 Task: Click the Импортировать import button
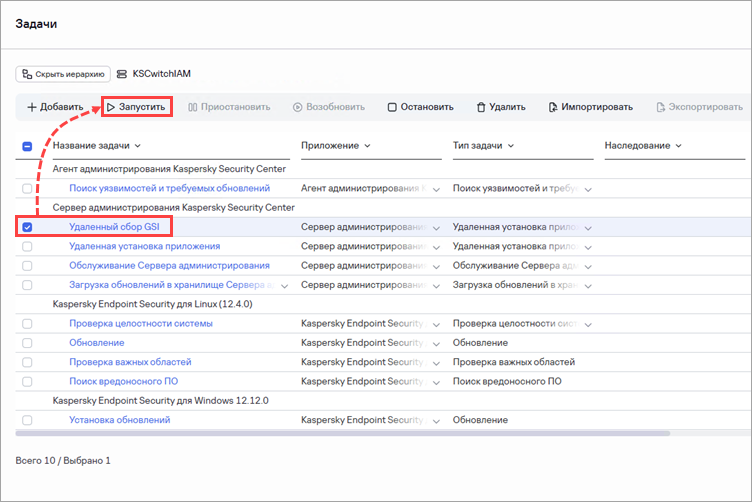click(591, 107)
